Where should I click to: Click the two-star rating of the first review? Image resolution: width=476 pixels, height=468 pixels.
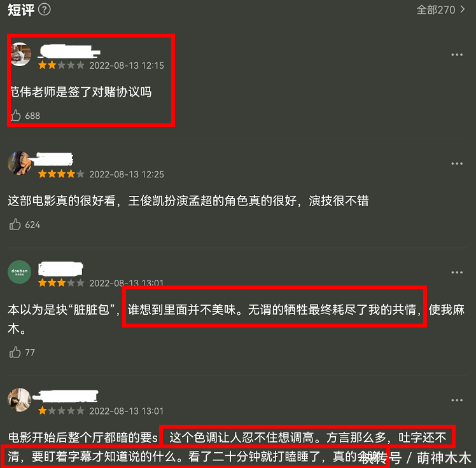click(x=61, y=65)
